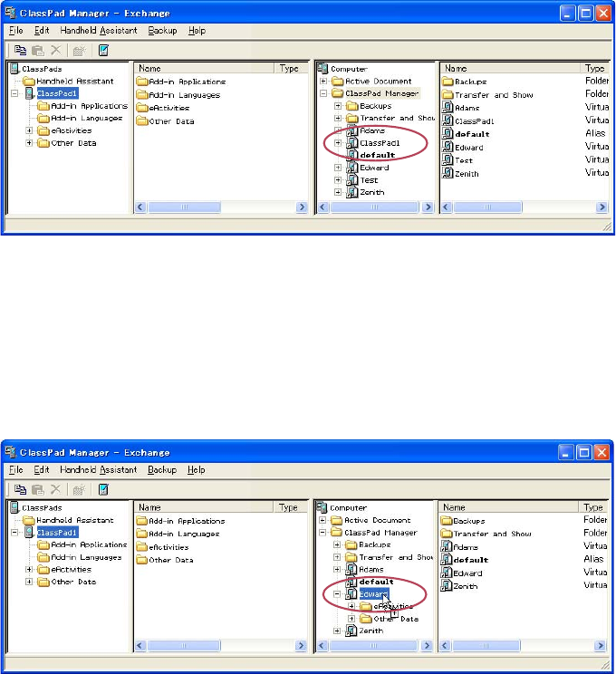The width and height of the screenshot is (616, 674).
Task: Collapse ClassPad1 node in top window left tree
Action: coord(14,93)
